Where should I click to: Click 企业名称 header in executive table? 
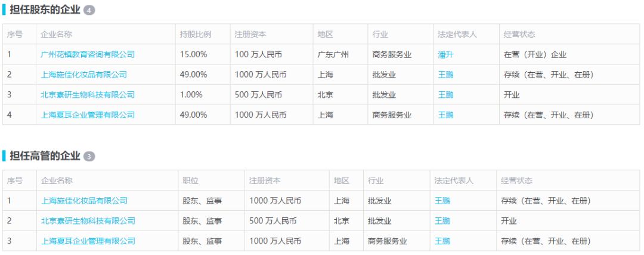coord(57,180)
